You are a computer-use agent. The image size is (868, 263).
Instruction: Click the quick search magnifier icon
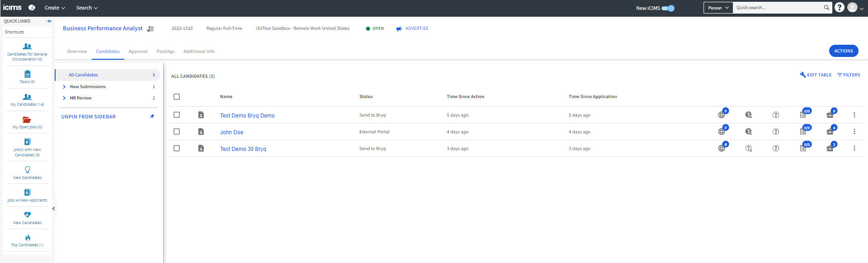[x=826, y=8]
